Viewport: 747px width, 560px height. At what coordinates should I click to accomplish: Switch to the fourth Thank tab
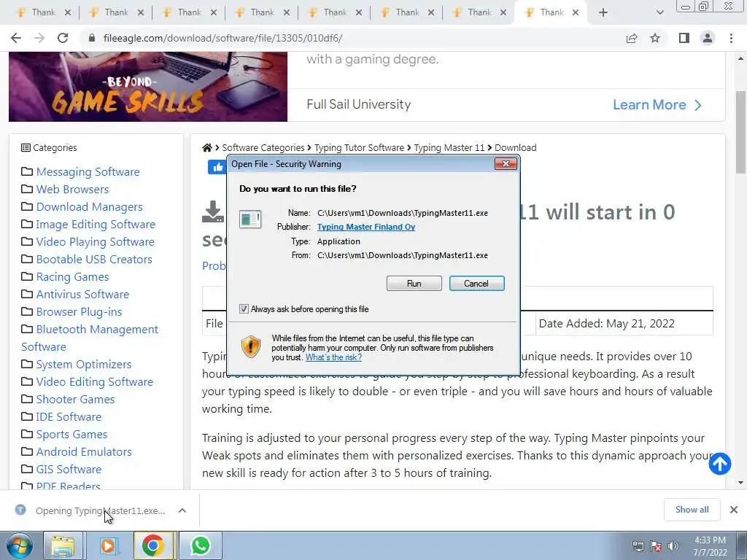(x=262, y=12)
